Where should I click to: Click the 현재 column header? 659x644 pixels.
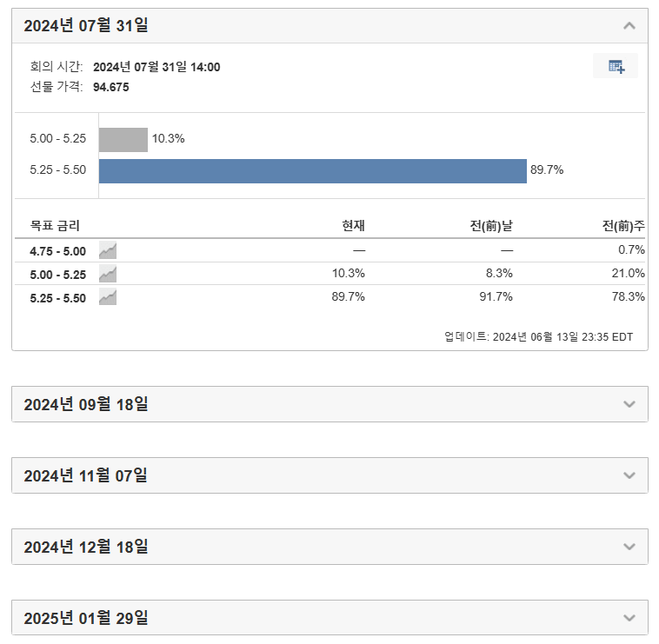click(x=353, y=226)
